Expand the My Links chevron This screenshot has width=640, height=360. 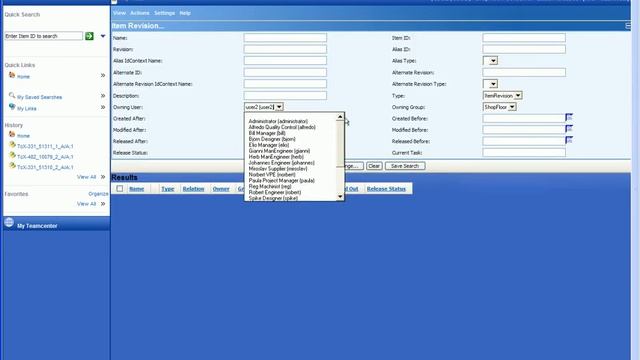point(103,107)
